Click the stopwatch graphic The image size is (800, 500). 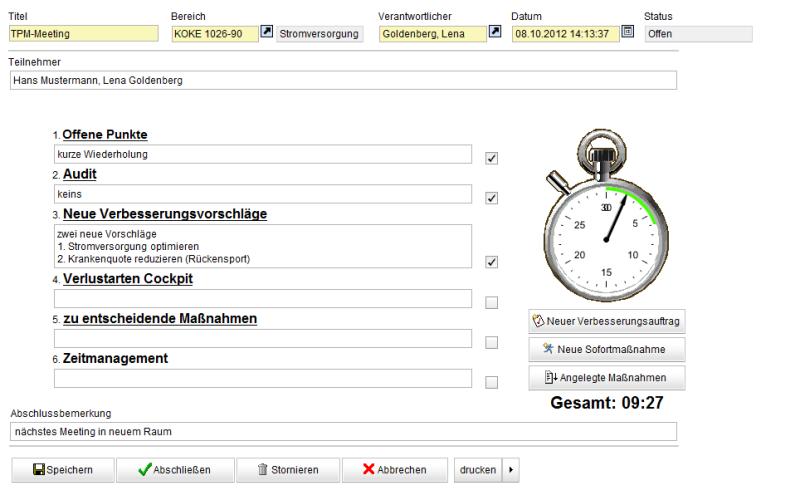click(606, 215)
